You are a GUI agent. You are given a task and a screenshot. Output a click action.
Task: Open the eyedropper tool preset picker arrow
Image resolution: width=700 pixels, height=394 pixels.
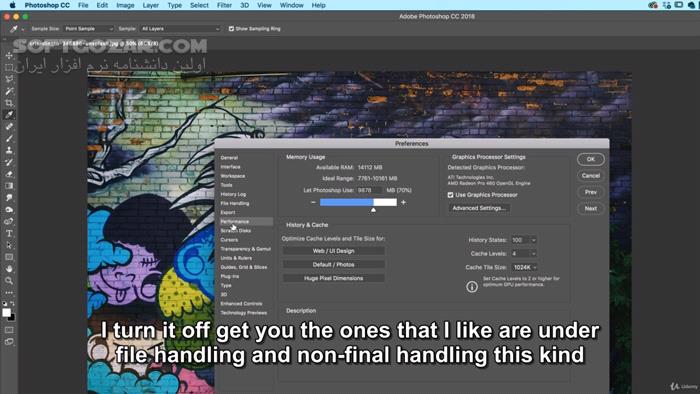tap(23, 29)
